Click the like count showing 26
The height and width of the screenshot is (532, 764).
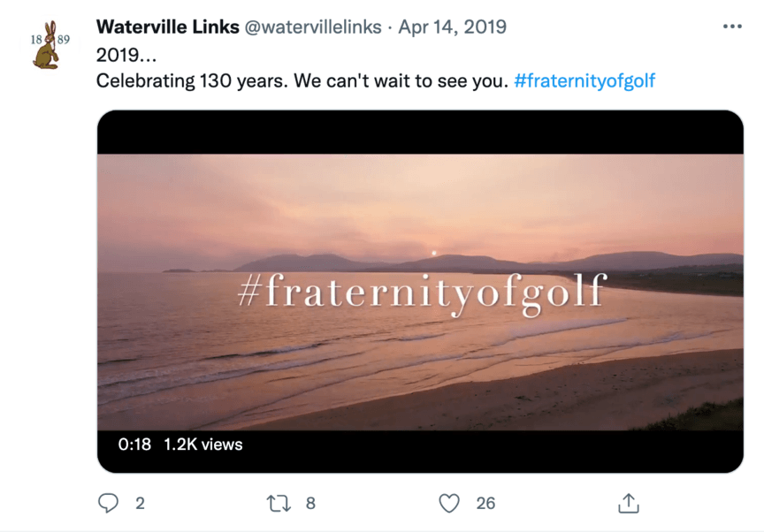[x=485, y=504]
